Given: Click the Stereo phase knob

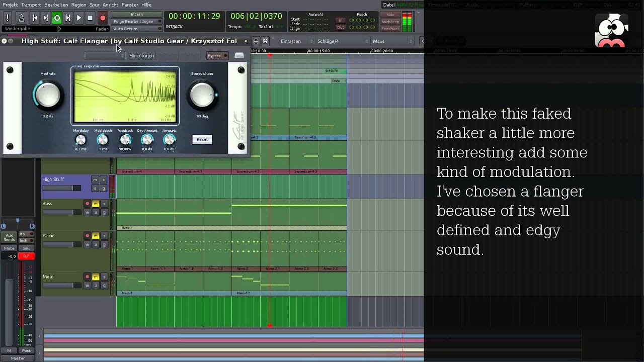Looking at the screenshot, I should 202,95.
